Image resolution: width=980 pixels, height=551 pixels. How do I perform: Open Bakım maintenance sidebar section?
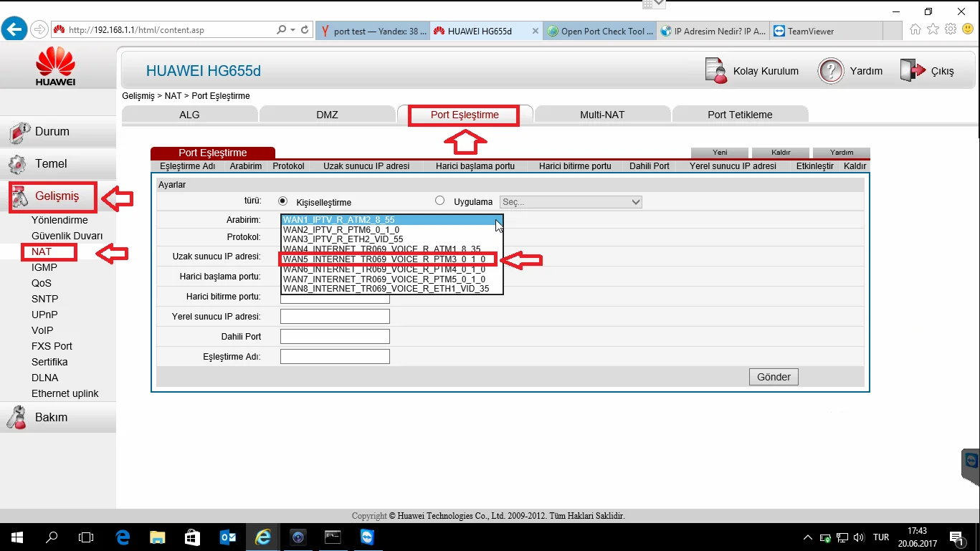click(x=51, y=417)
